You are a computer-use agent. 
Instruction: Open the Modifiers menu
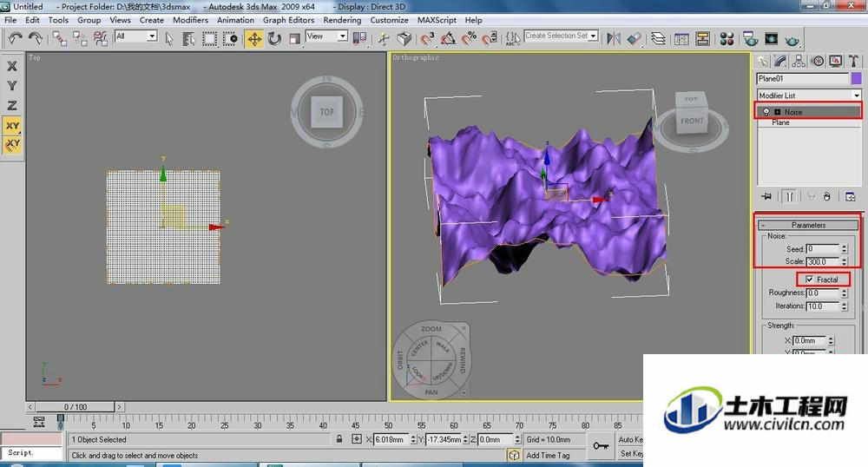coord(190,20)
